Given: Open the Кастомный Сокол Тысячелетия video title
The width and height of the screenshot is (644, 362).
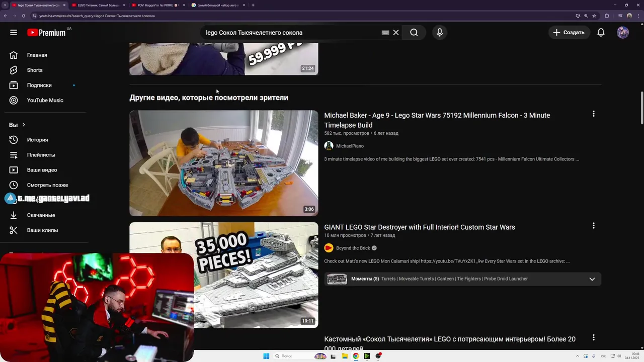Looking at the screenshot, I should click(450, 344).
